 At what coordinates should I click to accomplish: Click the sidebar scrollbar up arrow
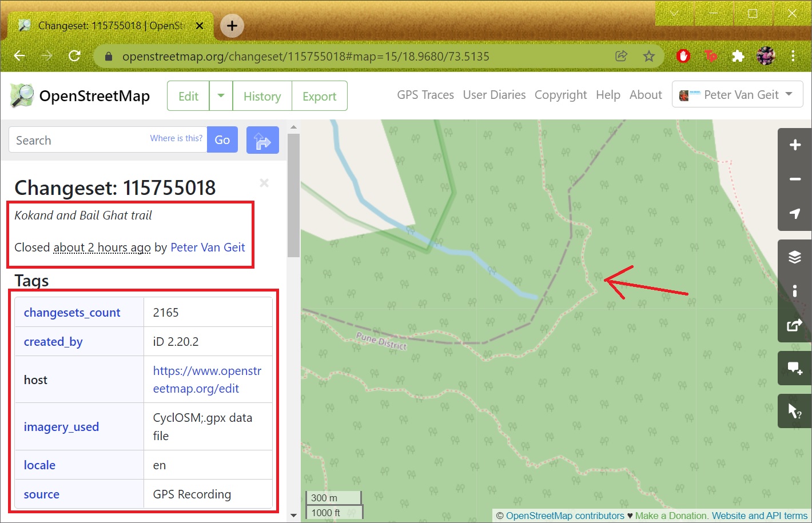(293, 127)
